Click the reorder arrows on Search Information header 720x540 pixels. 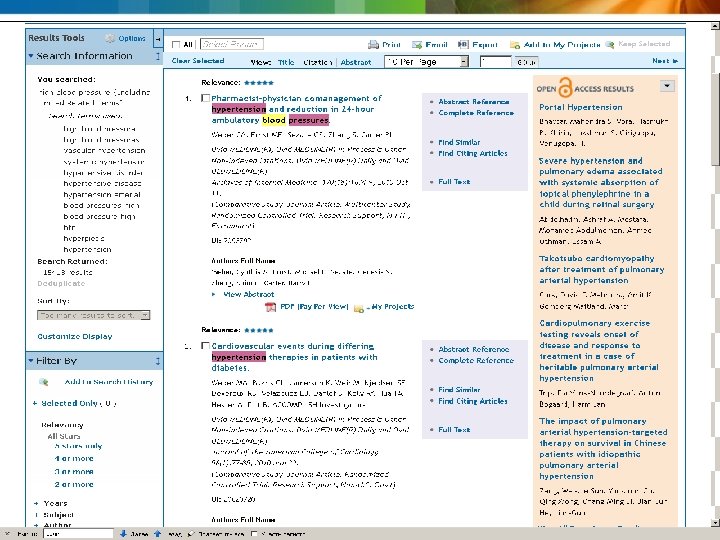(x=158, y=56)
